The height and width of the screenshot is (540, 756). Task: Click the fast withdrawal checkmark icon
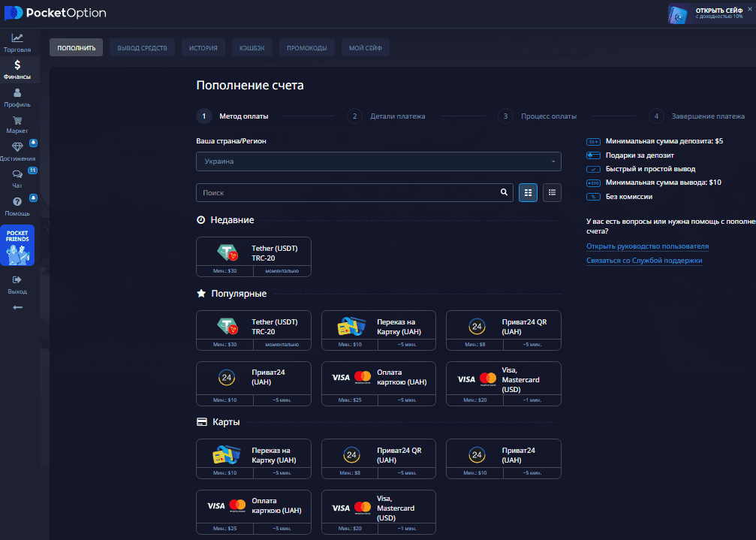point(593,169)
